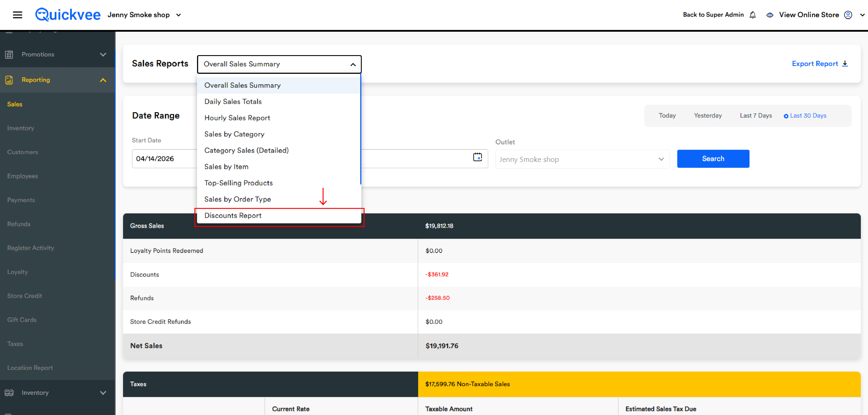
Task: Click the eye icon beside View Online Store
Action: 770,15
